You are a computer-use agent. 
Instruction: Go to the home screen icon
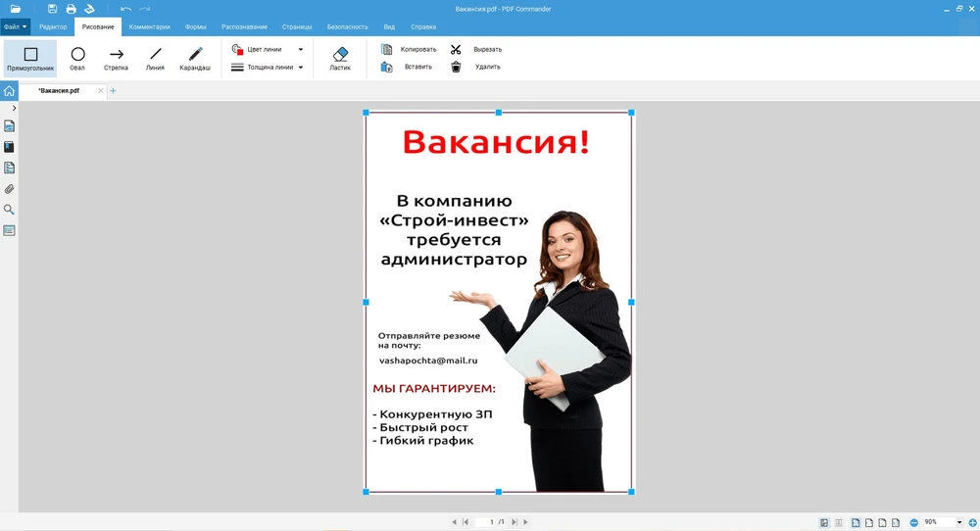coord(9,91)
